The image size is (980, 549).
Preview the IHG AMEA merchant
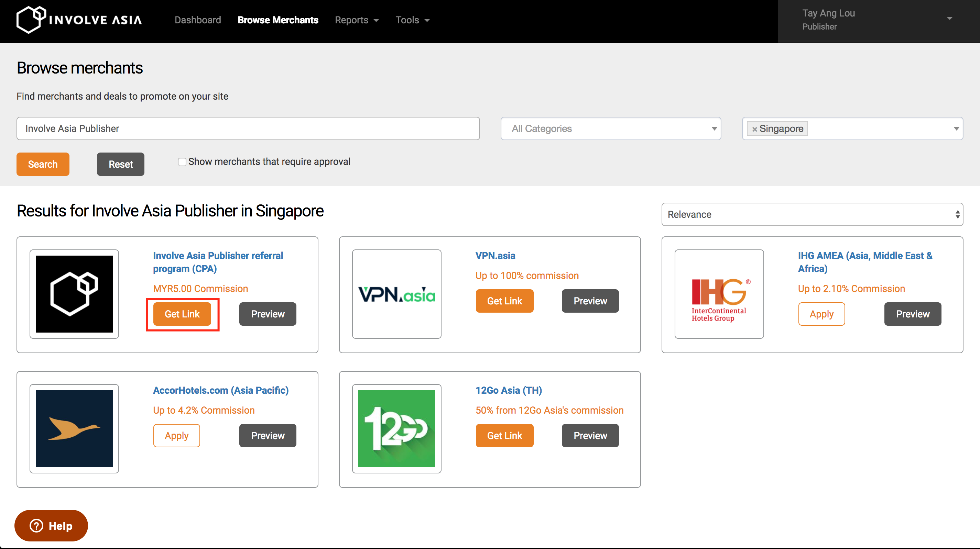click(913, 314)
